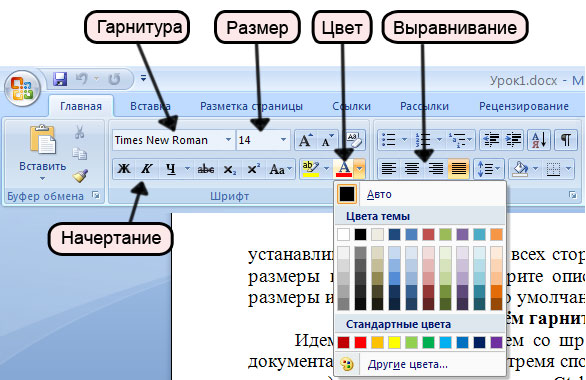This screenshot has height=380, width=586.
Task: Pick white swatch in theme colors top row
Action: (343, 234)
